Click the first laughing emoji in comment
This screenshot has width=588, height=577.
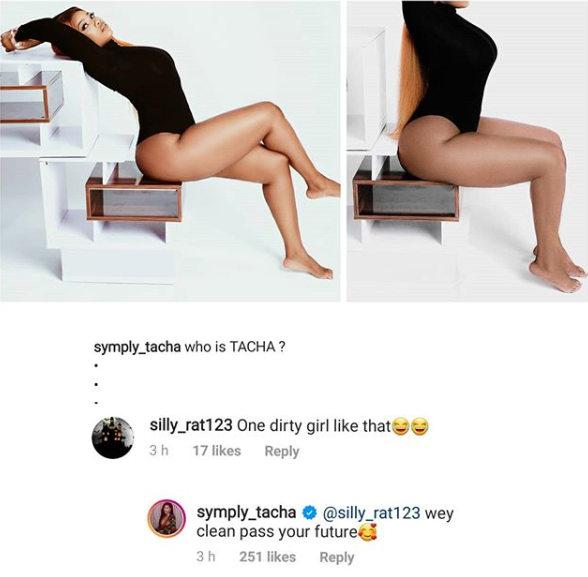(x=400, y=427)
